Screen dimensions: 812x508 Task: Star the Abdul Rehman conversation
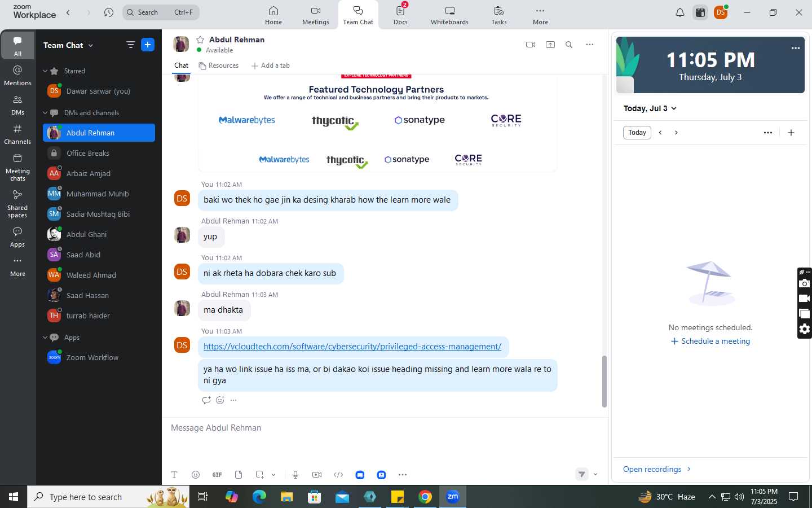click(x=200, y=40)
